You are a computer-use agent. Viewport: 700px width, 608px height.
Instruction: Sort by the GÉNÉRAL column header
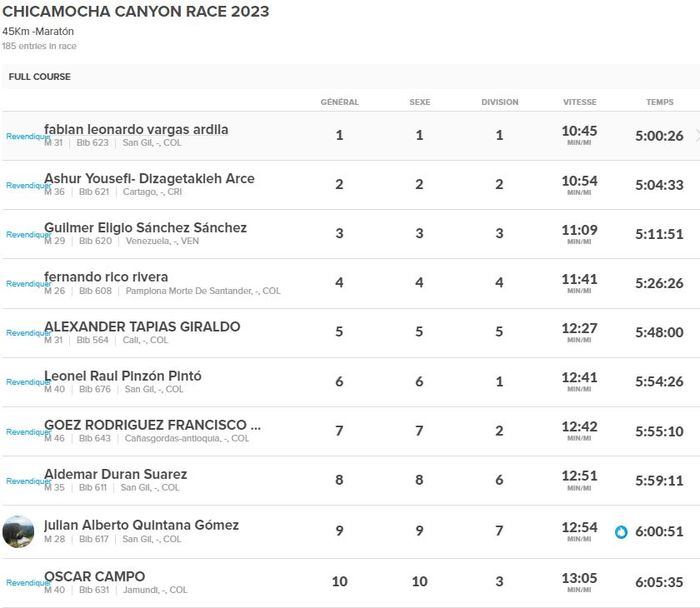[x=339, y=102]
